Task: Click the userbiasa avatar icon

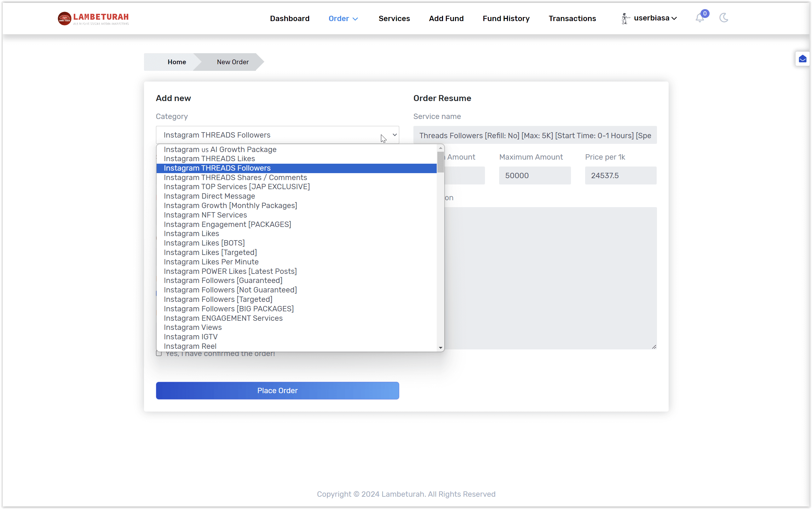Action: 625,18
